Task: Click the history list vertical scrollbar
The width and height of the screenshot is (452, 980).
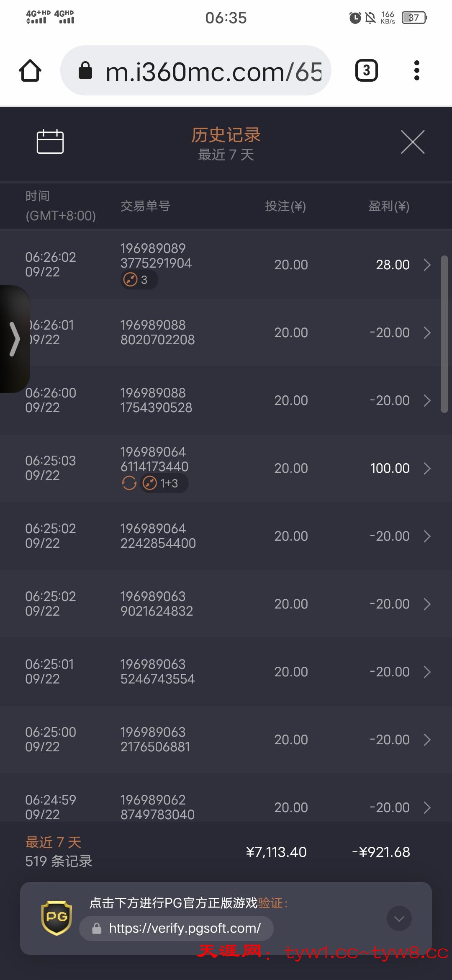Action: (x=444, y=334)
